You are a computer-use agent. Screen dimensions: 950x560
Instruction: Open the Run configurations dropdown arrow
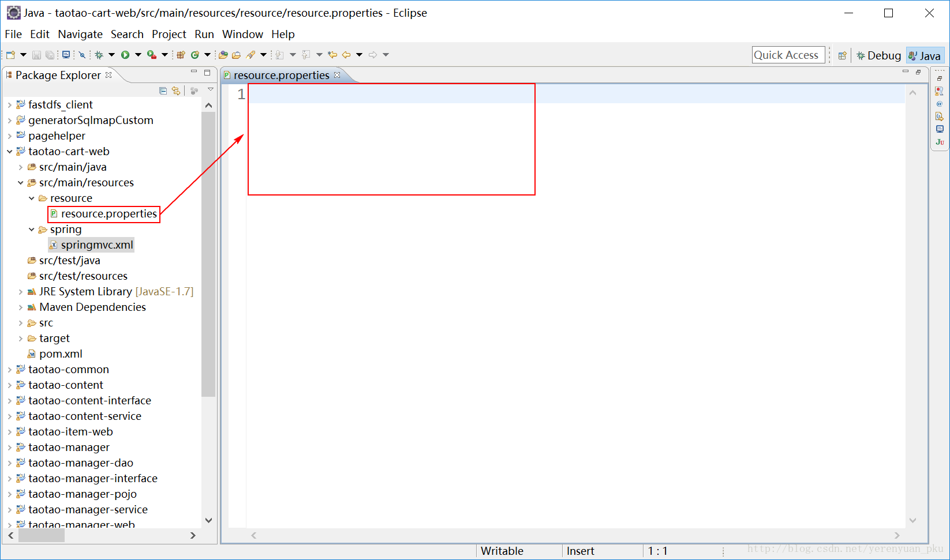[138, 55]
